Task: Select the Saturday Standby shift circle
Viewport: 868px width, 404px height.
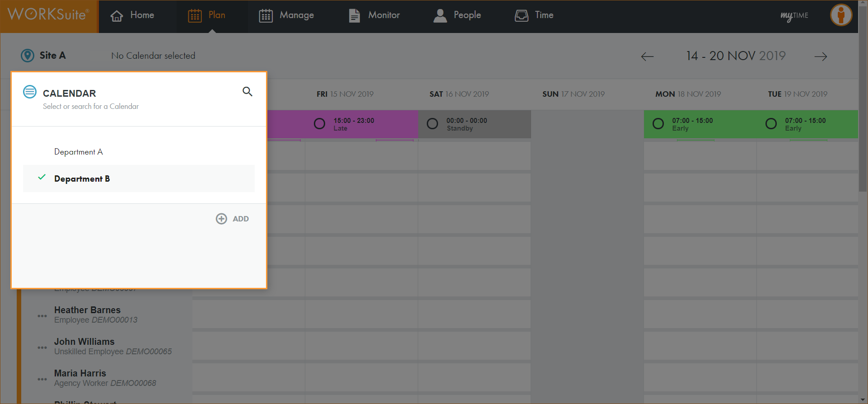Action: click(x=432, y=124)
